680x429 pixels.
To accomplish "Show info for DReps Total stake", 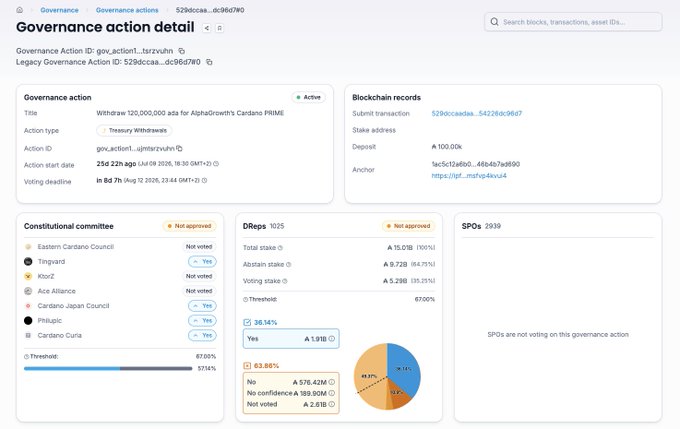I will [280, 248].
